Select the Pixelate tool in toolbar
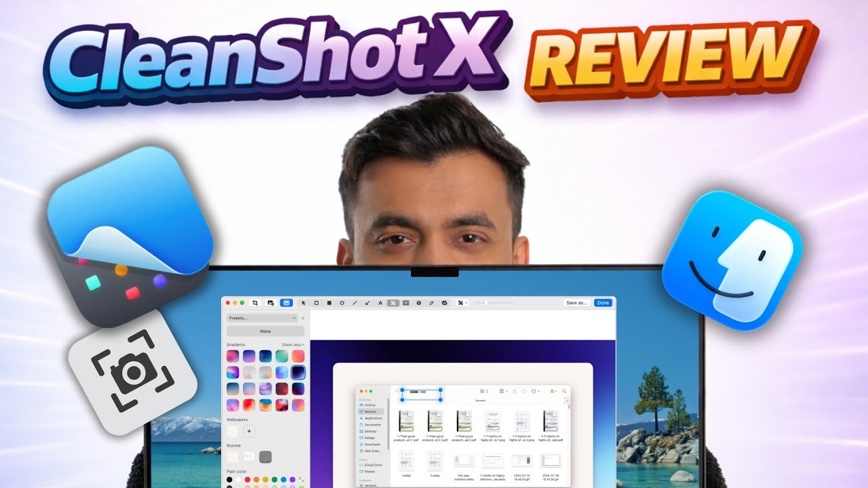The height and width of the screenshot is (488, 868). pyautogui.click(x=393, y=302)
